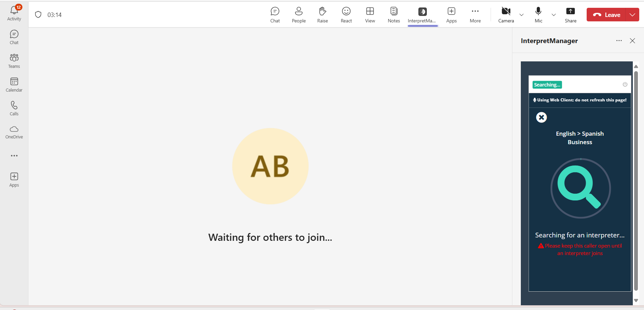
Task: Add apps using the toolbar Apps button
Action: click(x=451, y=15)
